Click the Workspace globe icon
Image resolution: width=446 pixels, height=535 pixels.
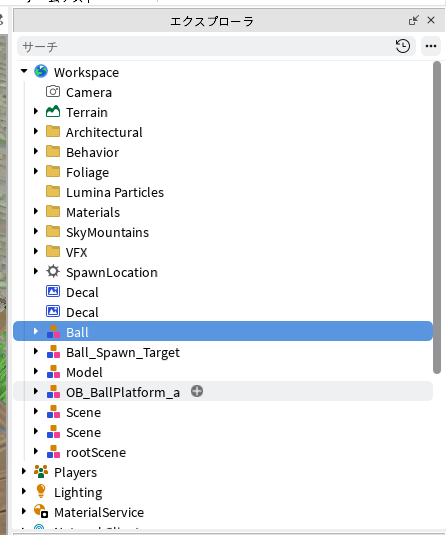pos(41,72)
